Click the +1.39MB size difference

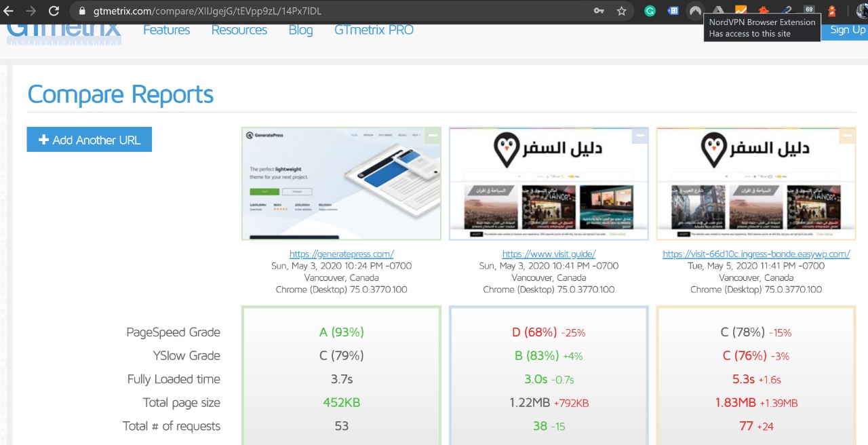tap(779, 403)
